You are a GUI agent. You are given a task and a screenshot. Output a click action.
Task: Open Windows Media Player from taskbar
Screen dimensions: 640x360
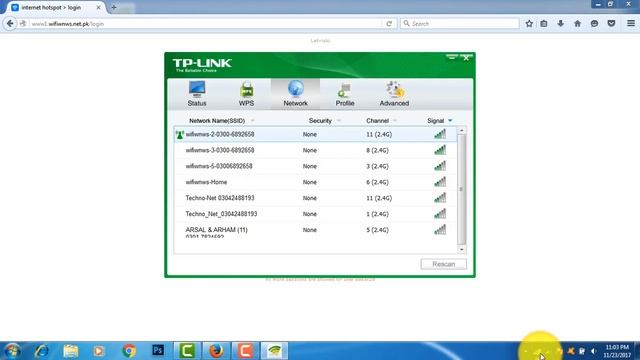99,351
